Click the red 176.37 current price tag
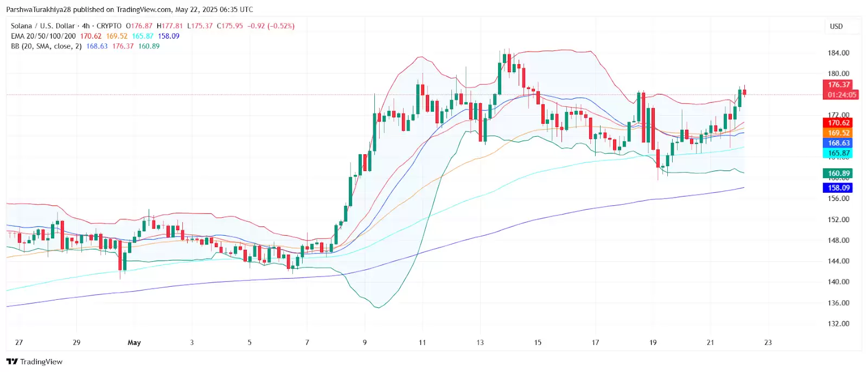 pyautogui.click(x=838, y=85)
